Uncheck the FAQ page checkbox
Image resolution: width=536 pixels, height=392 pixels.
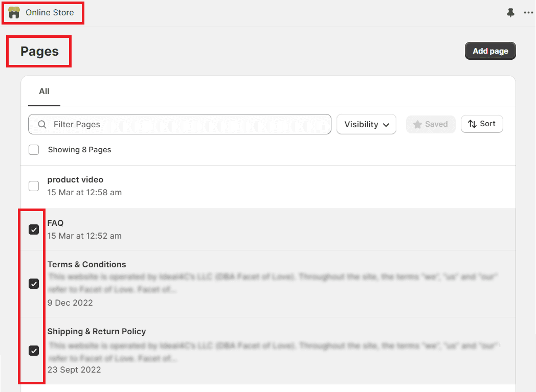point(34,229)
